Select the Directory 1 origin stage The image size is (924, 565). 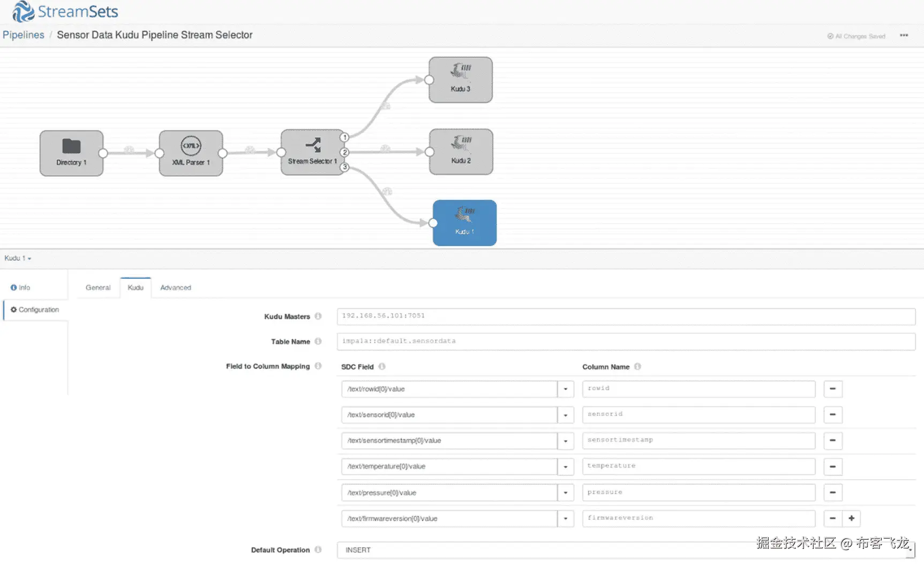click(71, 153)
